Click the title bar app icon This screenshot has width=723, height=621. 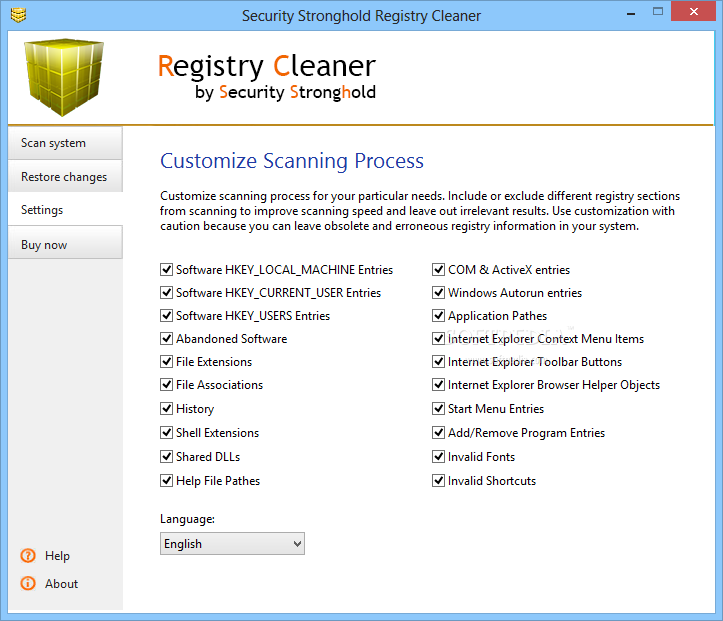tap(18, 15)
